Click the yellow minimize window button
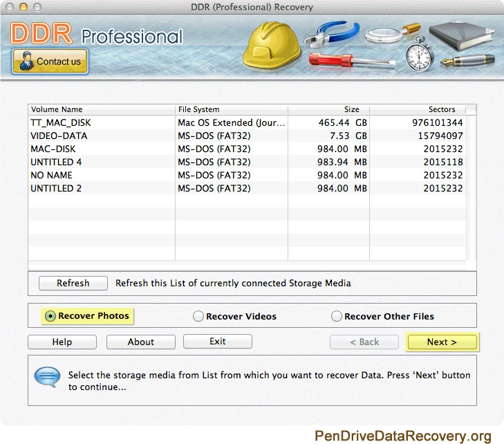This screenshot has width=504, height=444. coord(23,7)
